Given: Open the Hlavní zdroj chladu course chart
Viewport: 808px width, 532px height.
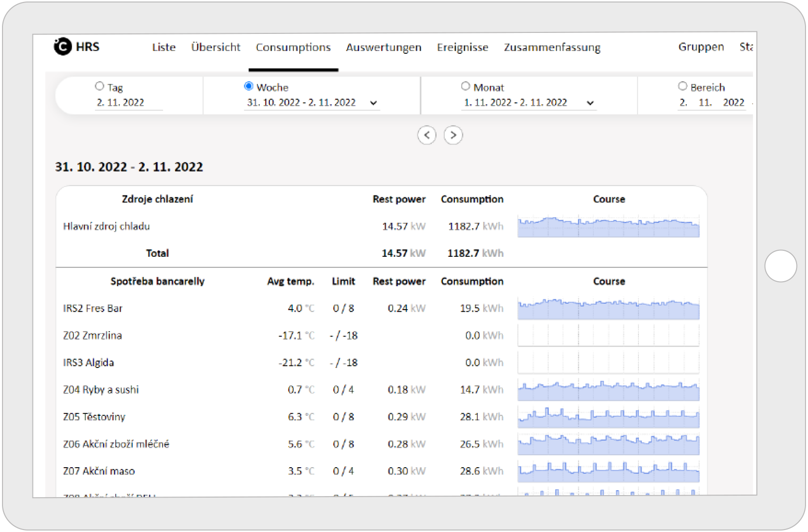Looking at the screenshot, I should coord(608,226).
